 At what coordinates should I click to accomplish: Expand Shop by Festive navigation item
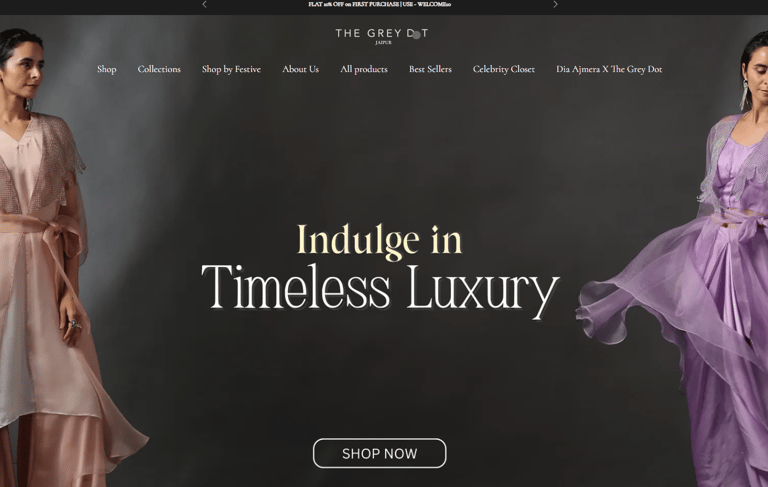(231, 69)
